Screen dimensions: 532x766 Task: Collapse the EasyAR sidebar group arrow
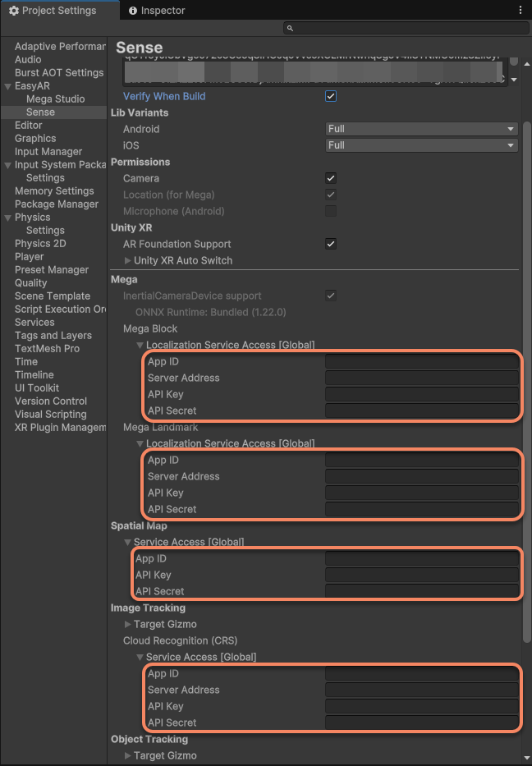coord(7,86)
